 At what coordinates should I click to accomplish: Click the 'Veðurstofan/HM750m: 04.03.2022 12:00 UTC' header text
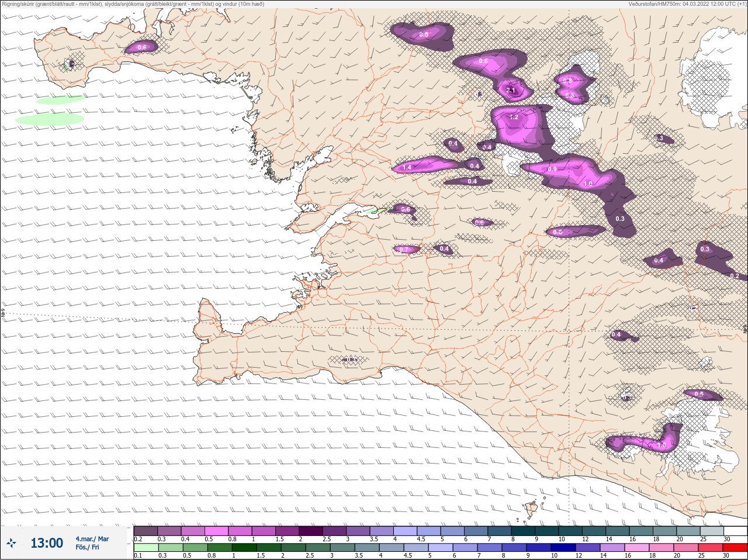click(x=687, y=4)
